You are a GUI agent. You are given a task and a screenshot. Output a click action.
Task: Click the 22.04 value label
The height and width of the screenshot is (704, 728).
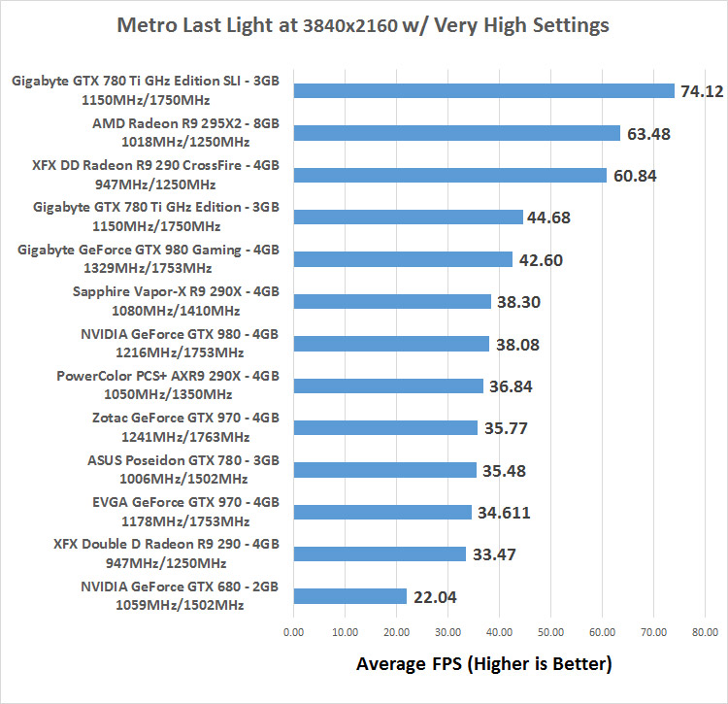click(435, 597)
